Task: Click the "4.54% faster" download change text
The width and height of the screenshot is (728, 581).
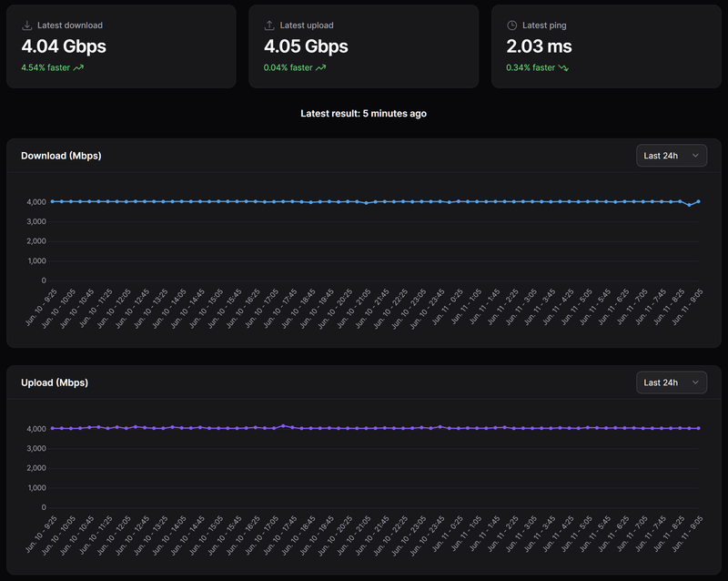Action: (45, 67)
